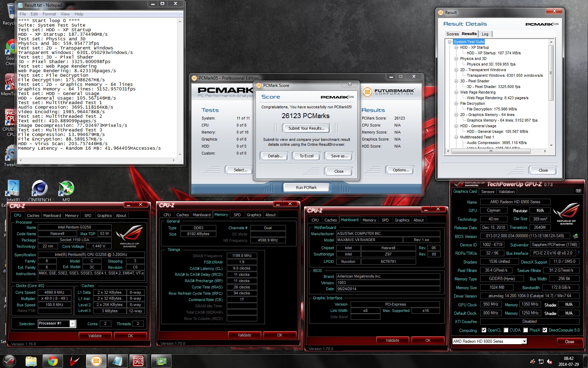Click the Result window title bar icon
The height and width of the screenshot is (368, 588).
point(441,12)
